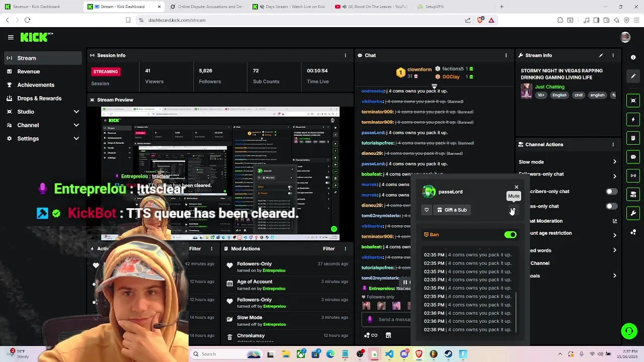Viewport: 644px width, 362px height.
Task: Click the lightning bolt icon in right rail
Action: pyautogui.click(x=633, y=119)
